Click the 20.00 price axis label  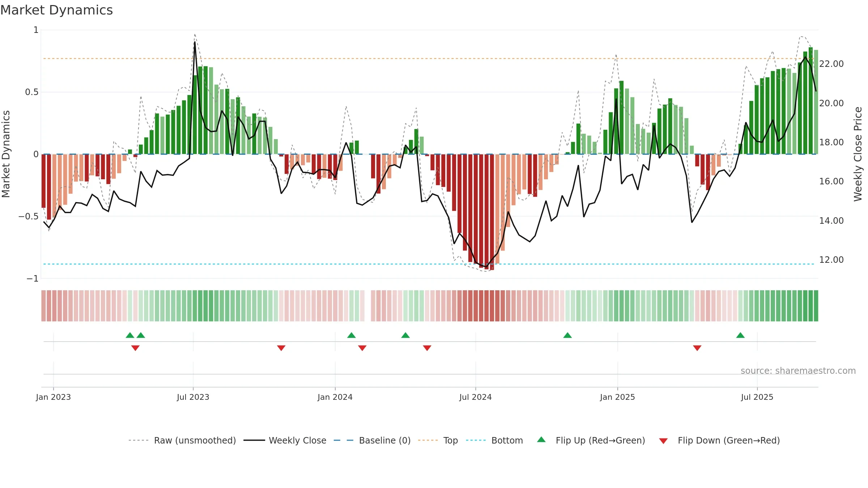831,103
